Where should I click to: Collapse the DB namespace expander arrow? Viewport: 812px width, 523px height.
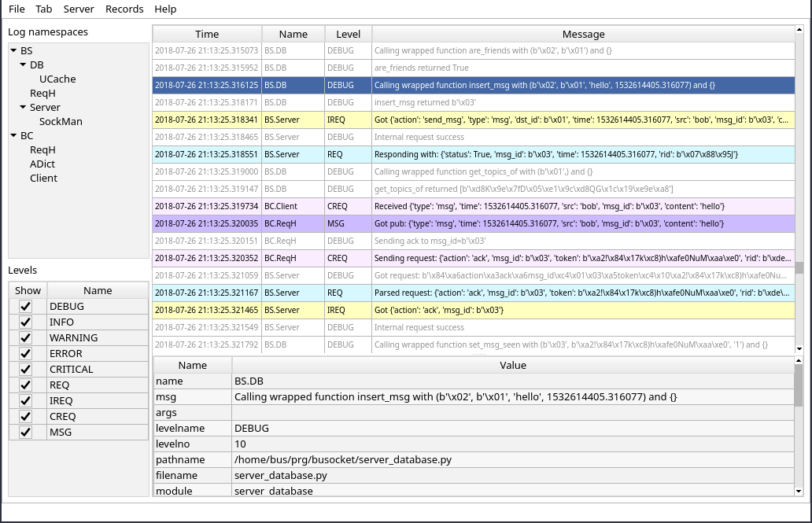(23, 65)
